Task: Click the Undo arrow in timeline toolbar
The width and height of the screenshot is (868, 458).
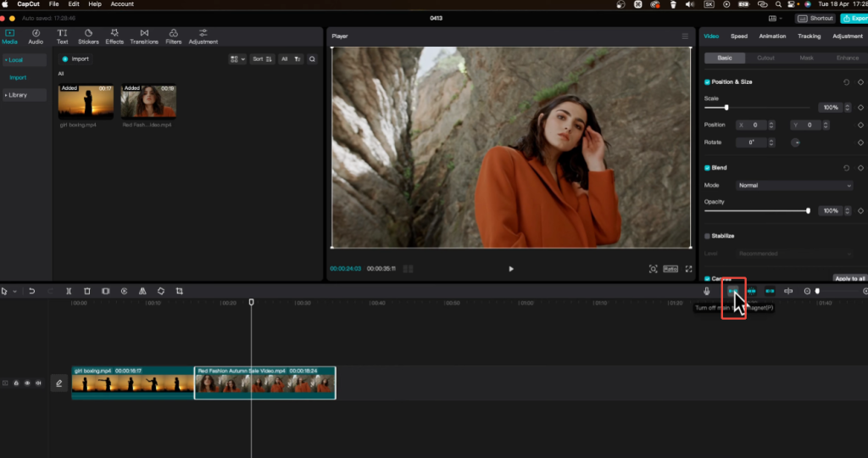Action: [32, 291]
